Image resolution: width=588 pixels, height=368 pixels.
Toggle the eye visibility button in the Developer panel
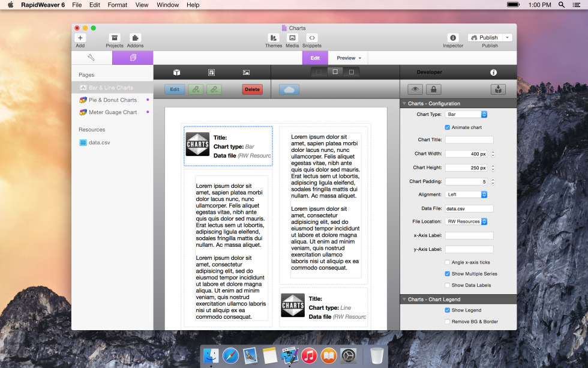(x=415, y=89)
